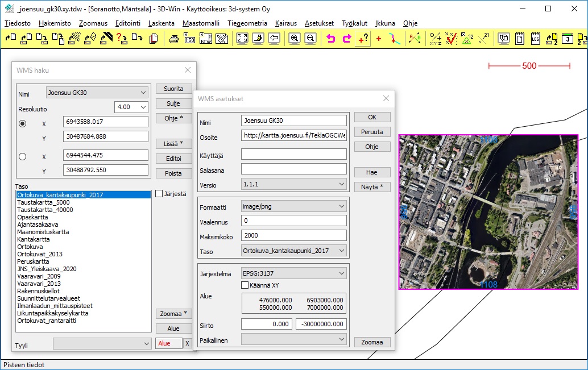Click the Suorita button
Screen dimensions: 588x370
click(173, 89)
